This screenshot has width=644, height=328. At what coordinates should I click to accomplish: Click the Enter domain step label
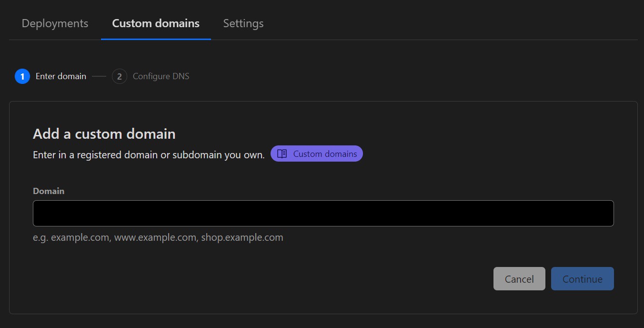point(61,76)
